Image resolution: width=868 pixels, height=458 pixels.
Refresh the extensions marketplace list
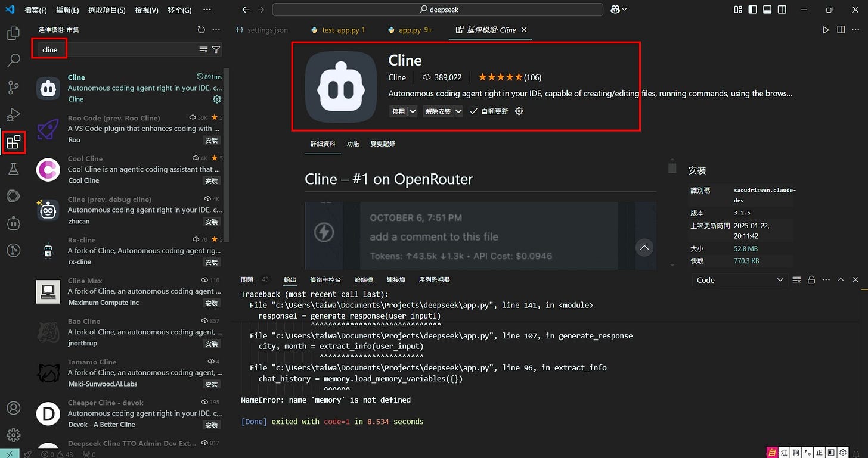pos(201,30)
